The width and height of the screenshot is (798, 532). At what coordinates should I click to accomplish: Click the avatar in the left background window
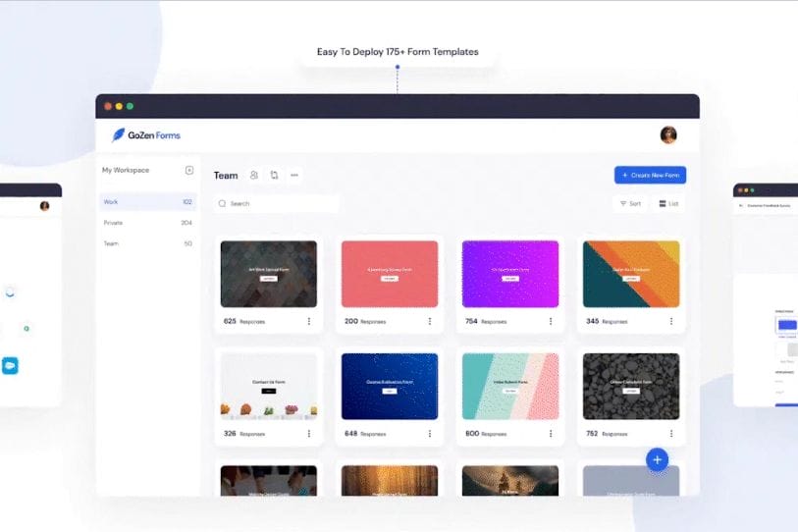point(45,206)
